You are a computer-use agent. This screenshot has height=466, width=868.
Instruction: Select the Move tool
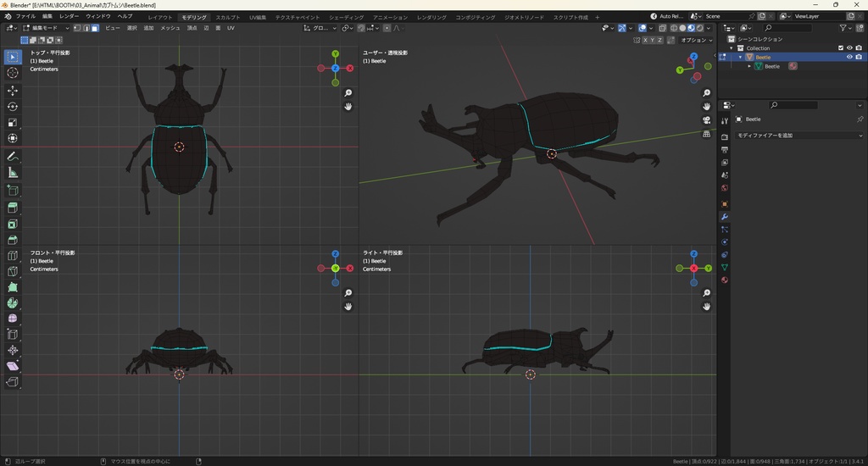coord(12,90)
